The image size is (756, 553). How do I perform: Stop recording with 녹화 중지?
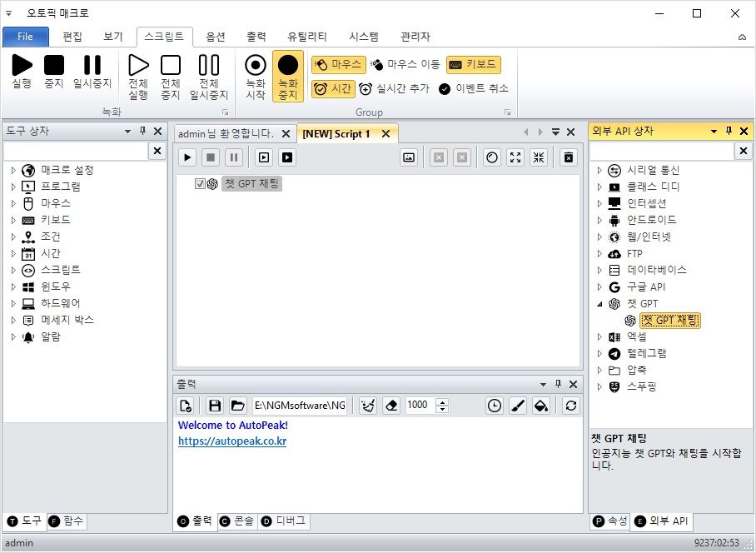288,76
